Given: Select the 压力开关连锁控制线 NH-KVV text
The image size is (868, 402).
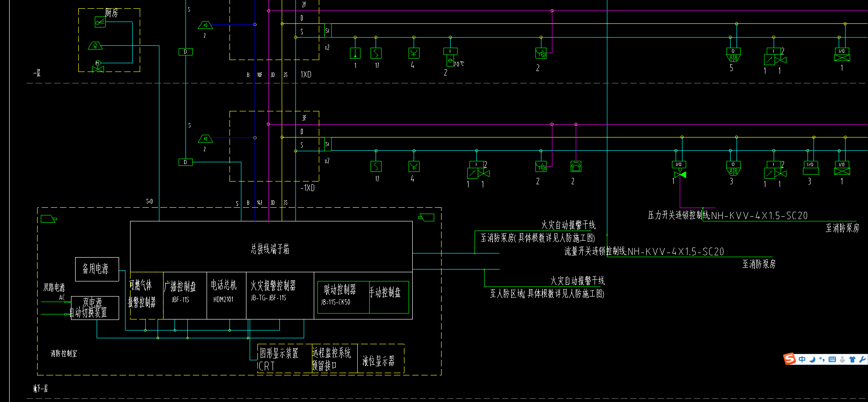Looking at the screenshot, I should (728, 215).
